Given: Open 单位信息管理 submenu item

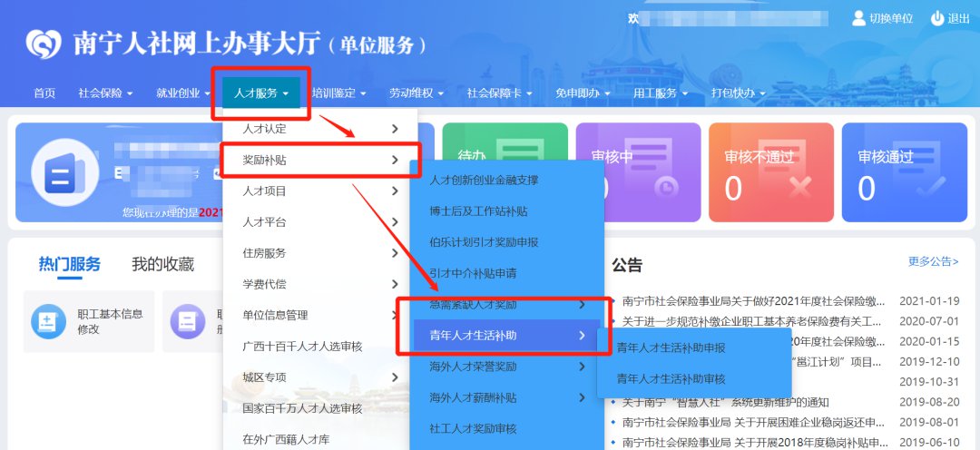Looking at the screenshot, I should pos(319,315).
